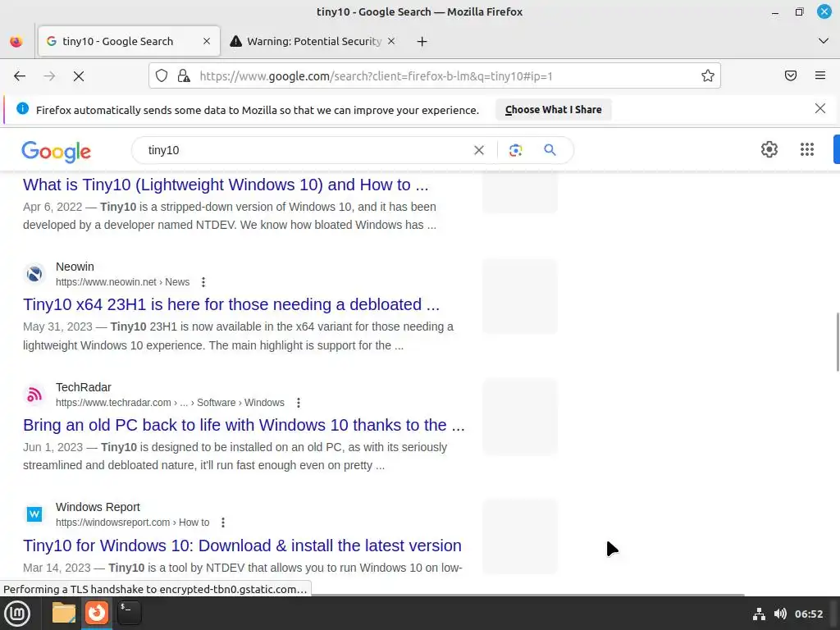Bookmark this page with star icon

(x=708, y=75)
